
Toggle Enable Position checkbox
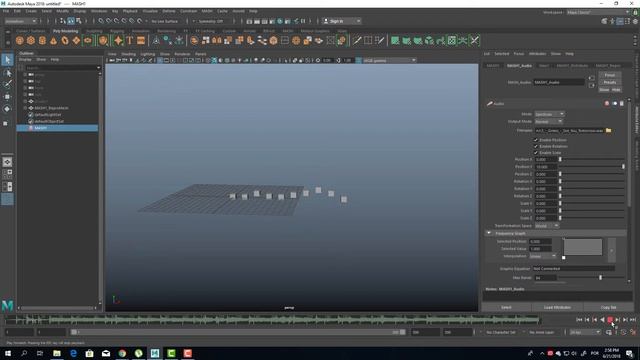coord(536,140)
